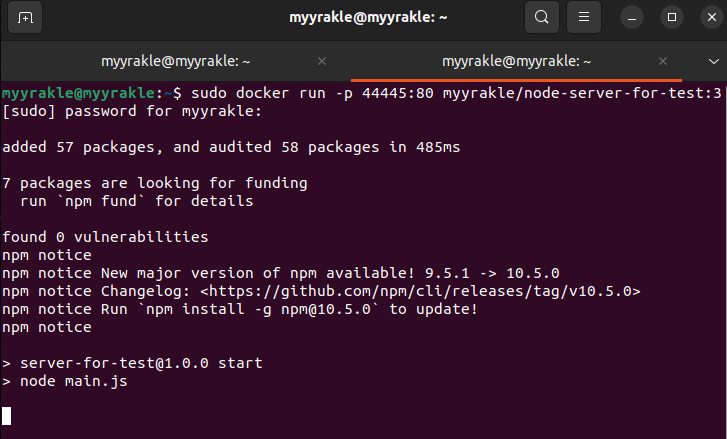727x439 pixels.
Task: Maximize the terminal window
Action: click(x=672, y=17)
